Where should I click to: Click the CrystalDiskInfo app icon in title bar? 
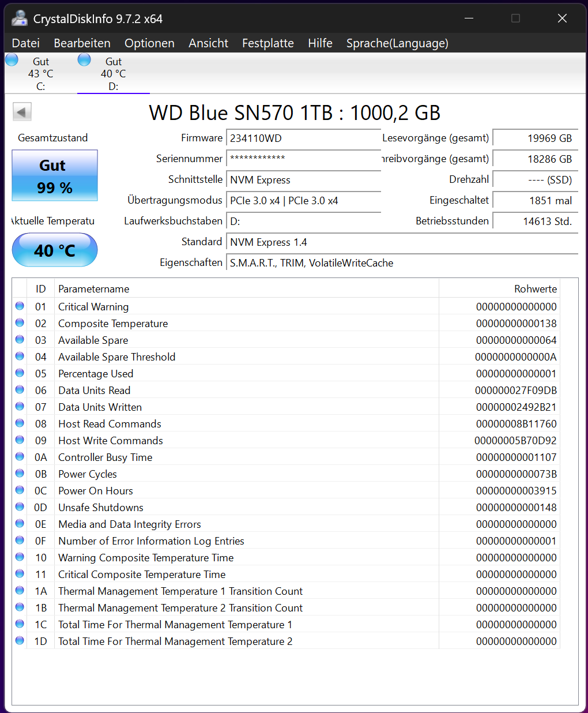20,18
